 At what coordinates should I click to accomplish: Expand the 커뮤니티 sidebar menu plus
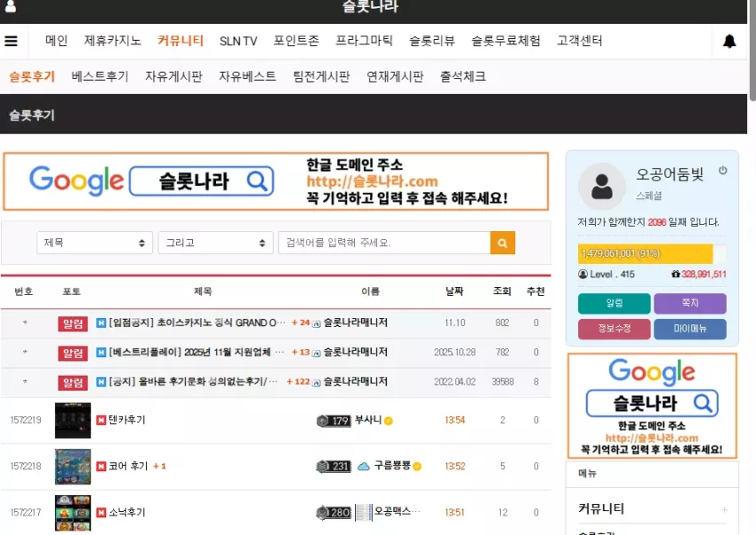(724, 509)
